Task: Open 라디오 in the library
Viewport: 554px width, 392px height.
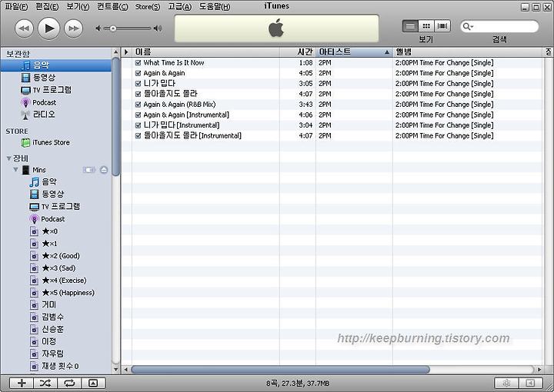Action: click(x=38, y=115)
